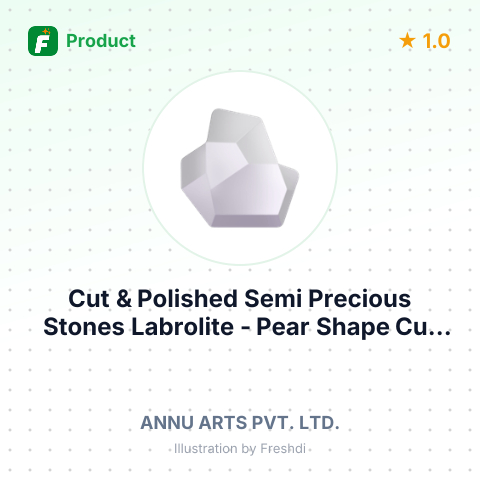Click the "Illustration by Freshdi" credit
This screenshot has height=480, width=480.
tap(240, 449)
